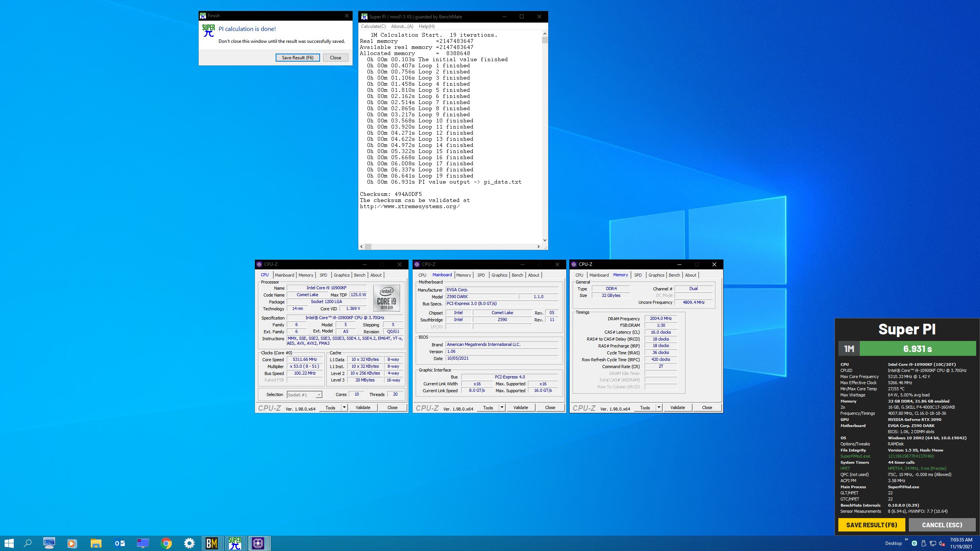
Task: Open Outlook from the taskbar
Action: coord(120,543)
